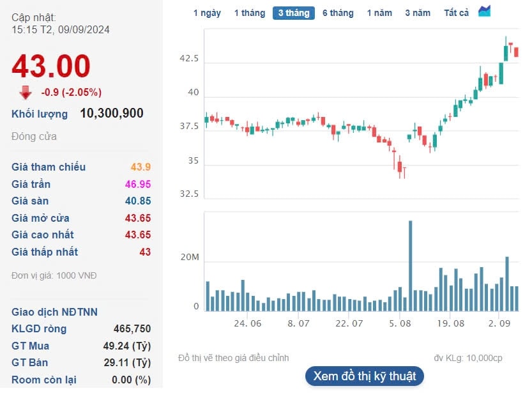This screenshot has width=532, height=393.
Task: Click the blue area chart icon
Action: 484,12
